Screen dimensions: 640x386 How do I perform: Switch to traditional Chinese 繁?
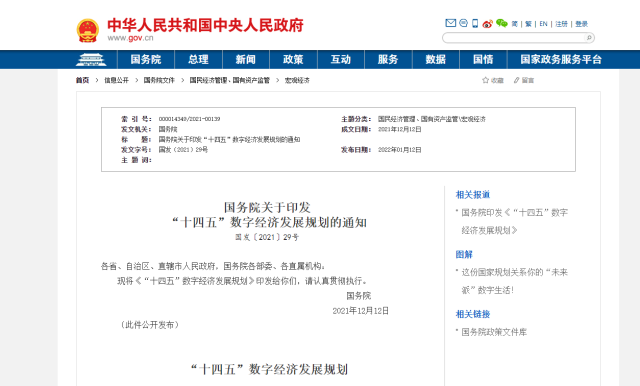coord(528,24)
